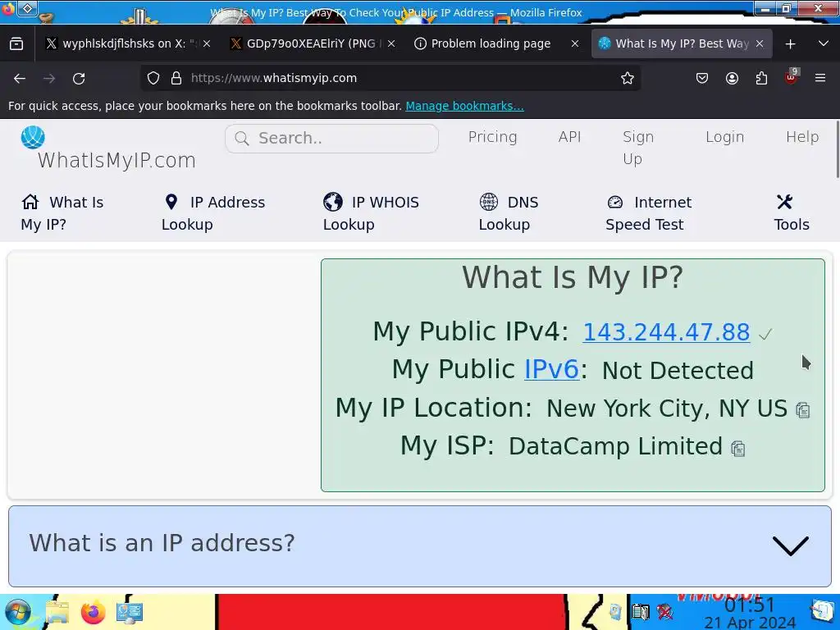
Task: Close the GDp79o0XEAElriY PNG tab
Action: (x=391, y=44)
